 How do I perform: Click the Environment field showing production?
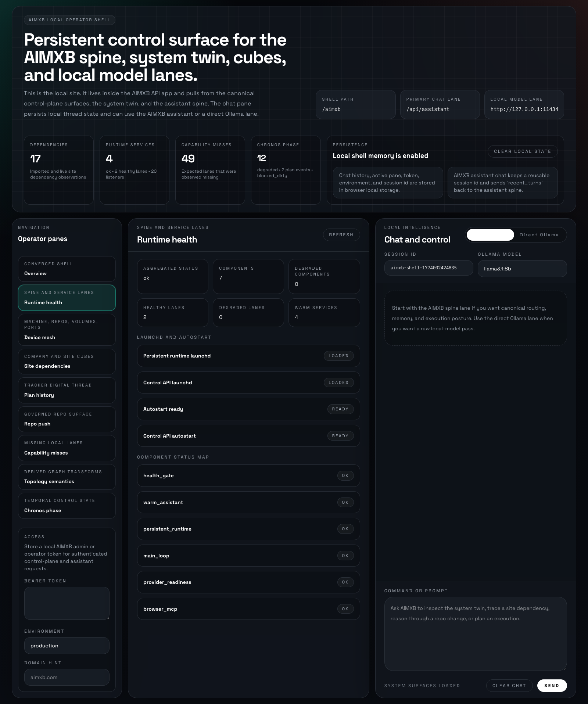click(67, 646)
